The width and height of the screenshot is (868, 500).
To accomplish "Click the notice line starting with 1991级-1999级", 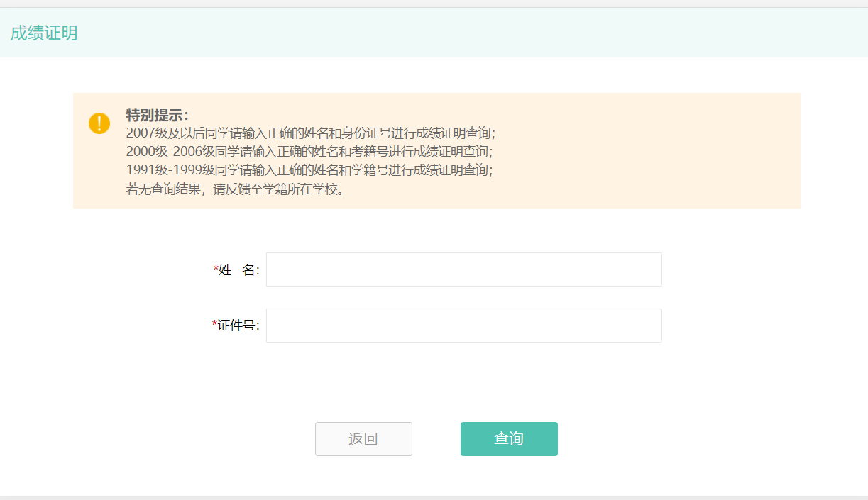I will click(x=309, y=170).
